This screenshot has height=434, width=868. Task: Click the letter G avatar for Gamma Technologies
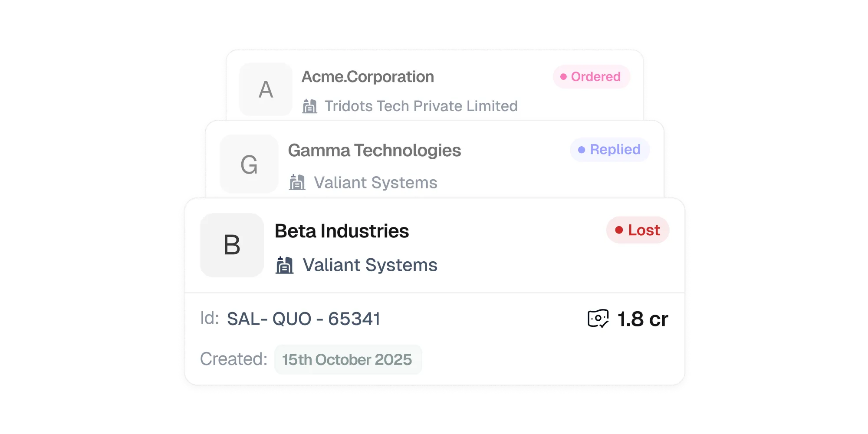250,164
